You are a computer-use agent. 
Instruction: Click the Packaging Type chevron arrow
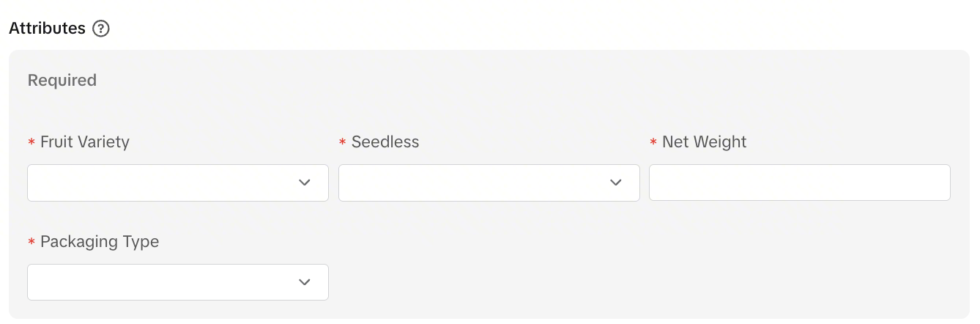[x=305, y=282]
